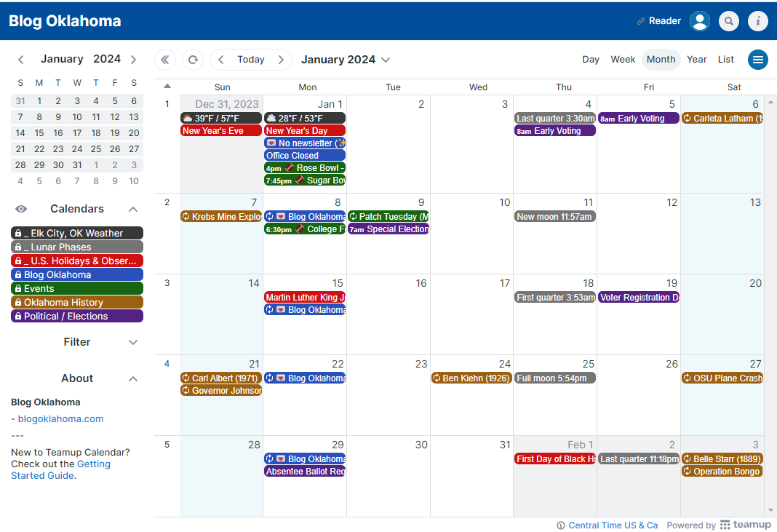
Task: Click the timezone clock icon in footer
Action: (x=561, y=525)
